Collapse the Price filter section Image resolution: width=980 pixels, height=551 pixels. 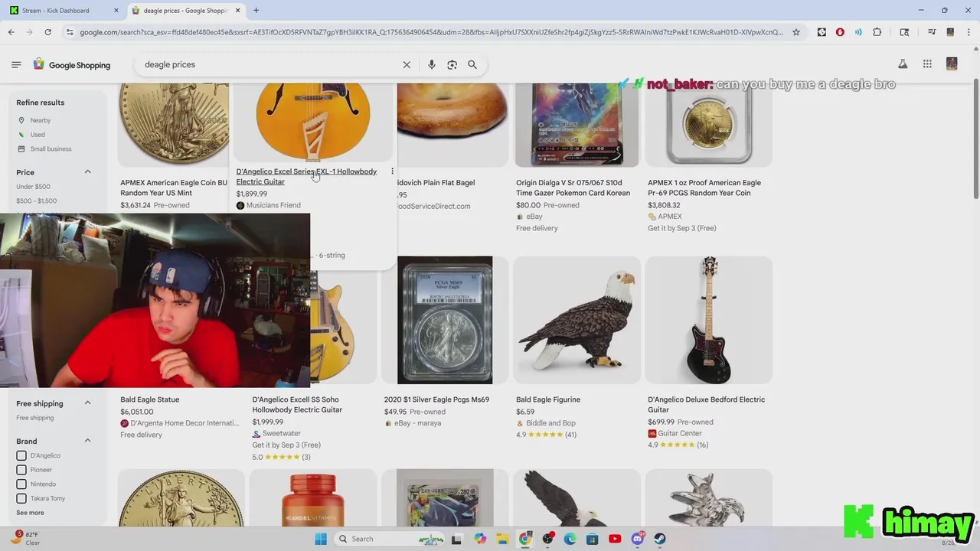click(x=87, y=172)
